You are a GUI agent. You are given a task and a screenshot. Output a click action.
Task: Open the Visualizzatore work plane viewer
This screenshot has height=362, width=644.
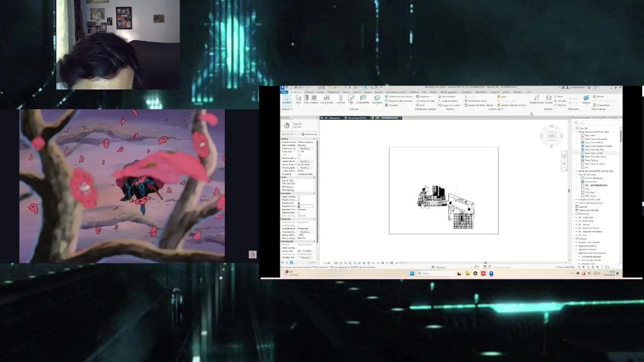tap(601, 105)
